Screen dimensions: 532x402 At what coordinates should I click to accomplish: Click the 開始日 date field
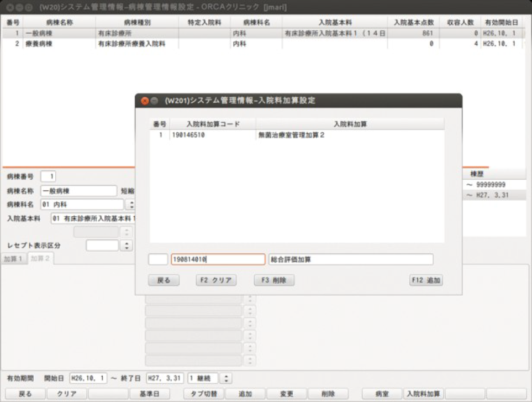[x=88, y=379]
